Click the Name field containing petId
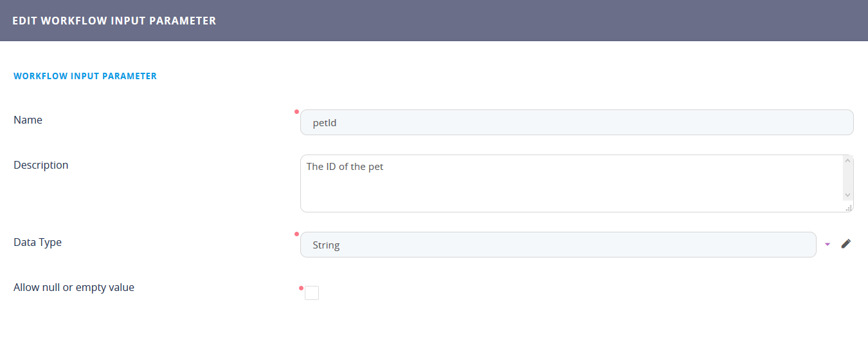 pos(576,122)
